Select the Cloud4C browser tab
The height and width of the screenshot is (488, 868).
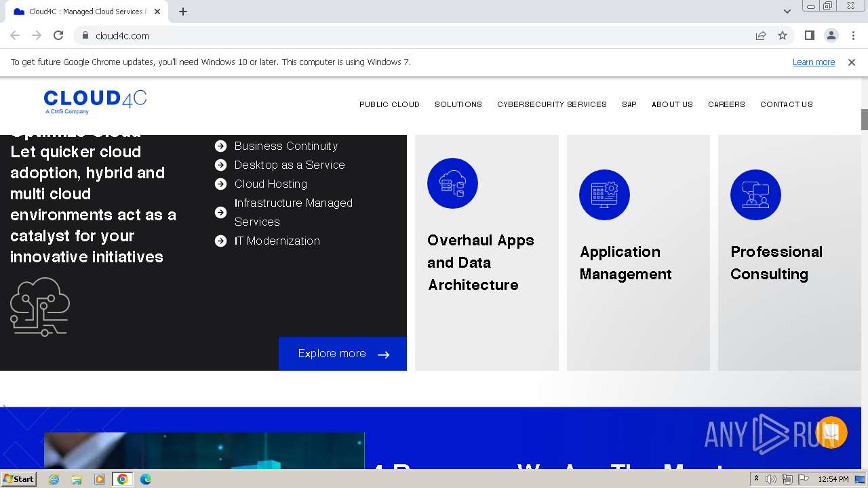[x=87, y=12]
